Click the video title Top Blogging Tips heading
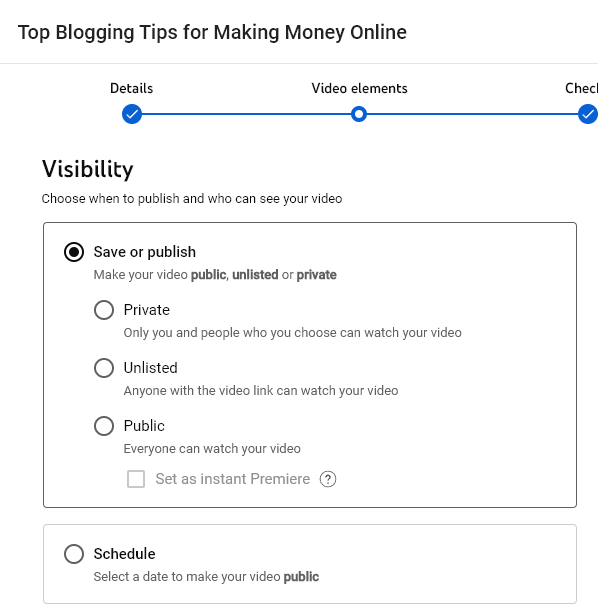The width and height of the screenshot is (598, 612). pyautogui.click(x=212, y=32)
